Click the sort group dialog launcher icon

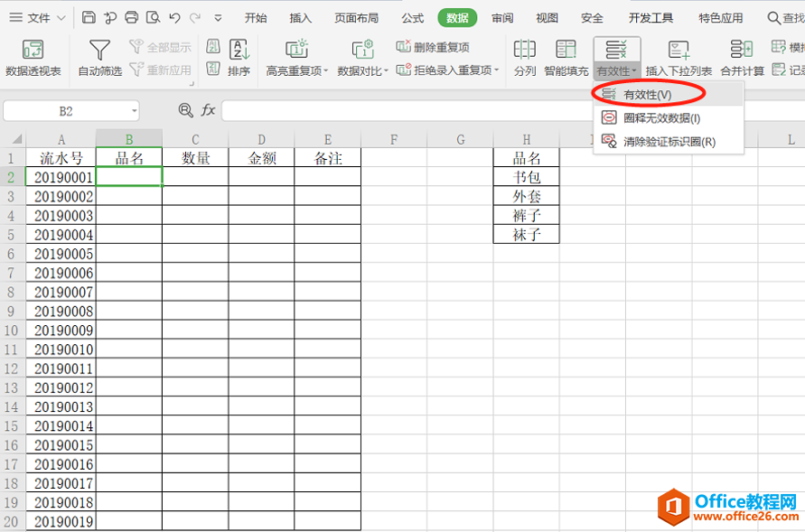(192, 83)
